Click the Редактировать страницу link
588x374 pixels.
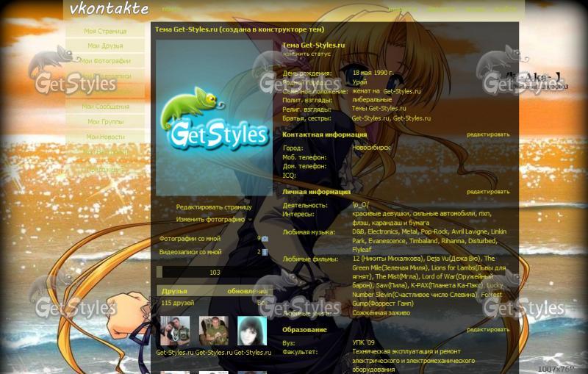pyautogui.click(x=214, y=207)
